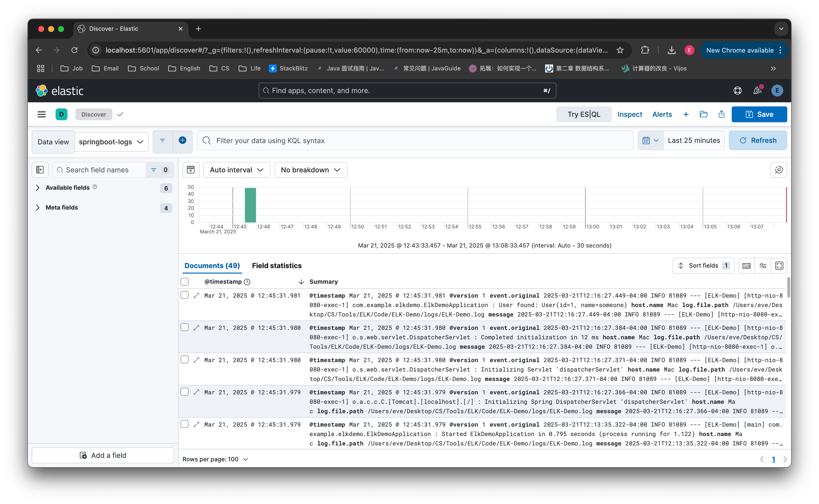Open the display options sliders icon
This screenshot has width=819, height=504.
tap(763, 266)
